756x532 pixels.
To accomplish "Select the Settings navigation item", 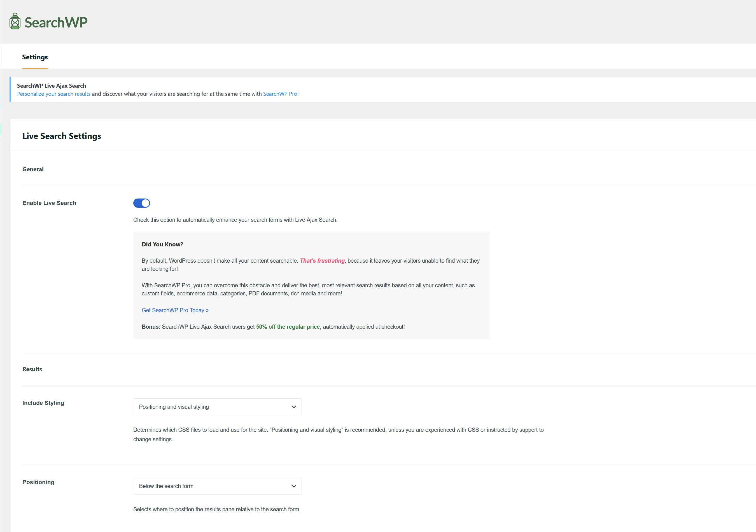I will (x=35, y=57).
